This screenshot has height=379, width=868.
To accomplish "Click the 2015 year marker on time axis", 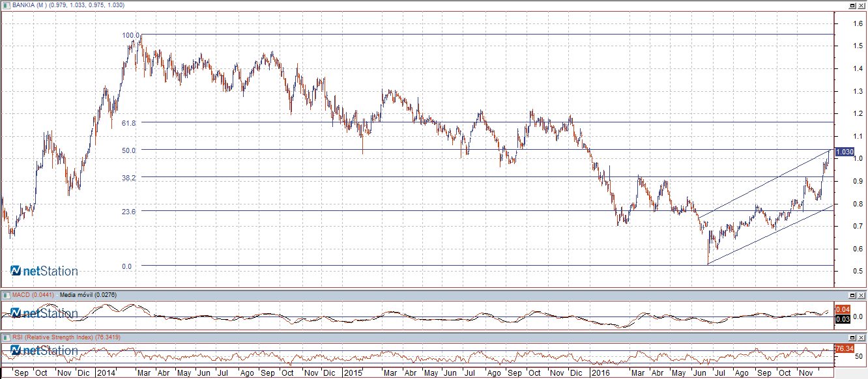I will point(353,373).
